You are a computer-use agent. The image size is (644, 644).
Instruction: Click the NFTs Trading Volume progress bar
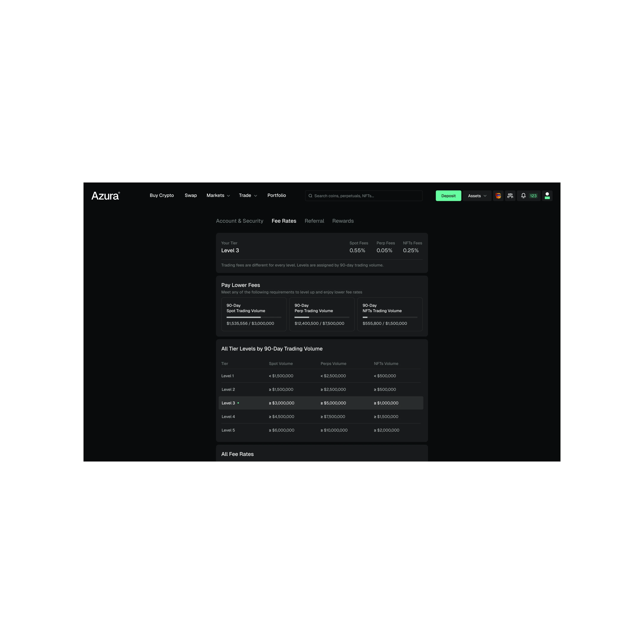pyautogui.click(x=390, y=317)
